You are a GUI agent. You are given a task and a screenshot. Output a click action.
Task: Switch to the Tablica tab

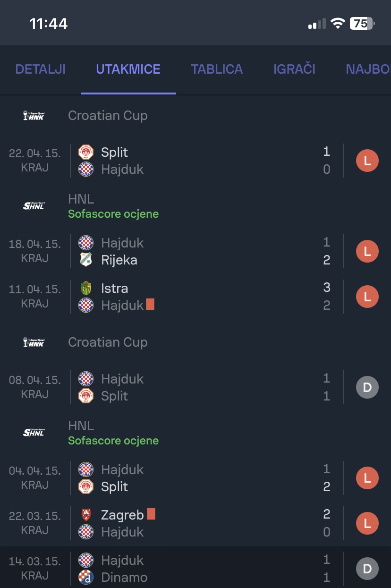click(x=217, y=69)
